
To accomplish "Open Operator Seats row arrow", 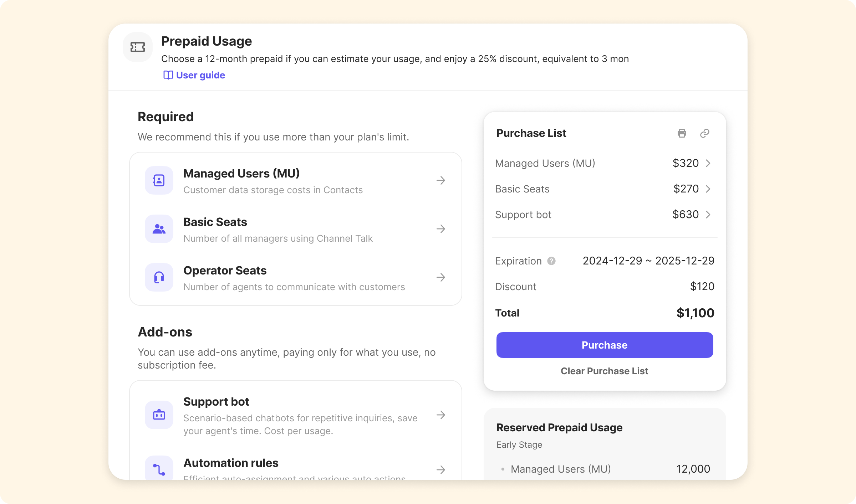I will [441, 277].
